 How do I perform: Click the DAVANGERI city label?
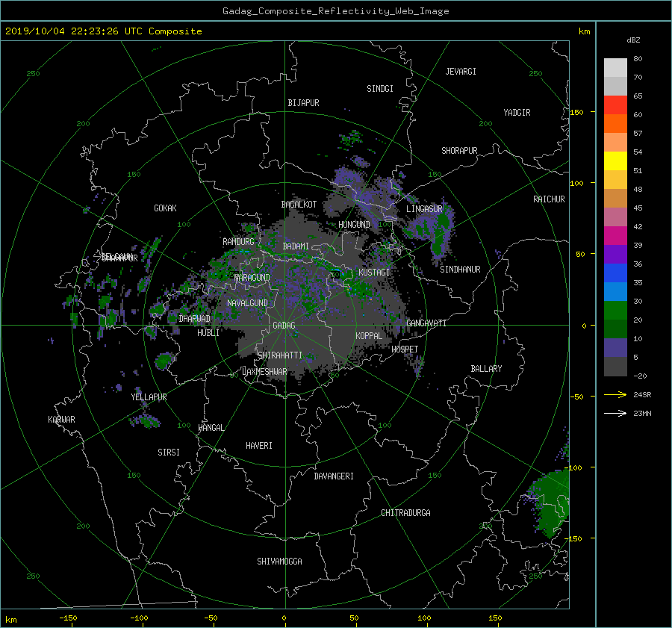click(334, 476)
